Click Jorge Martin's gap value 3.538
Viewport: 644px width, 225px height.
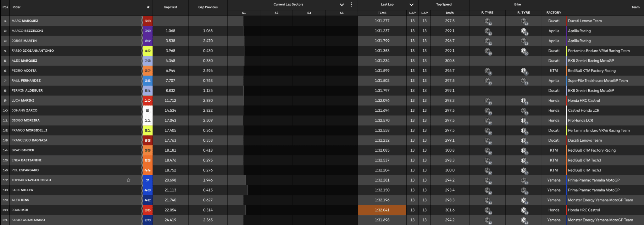click(x=170, y=41)
